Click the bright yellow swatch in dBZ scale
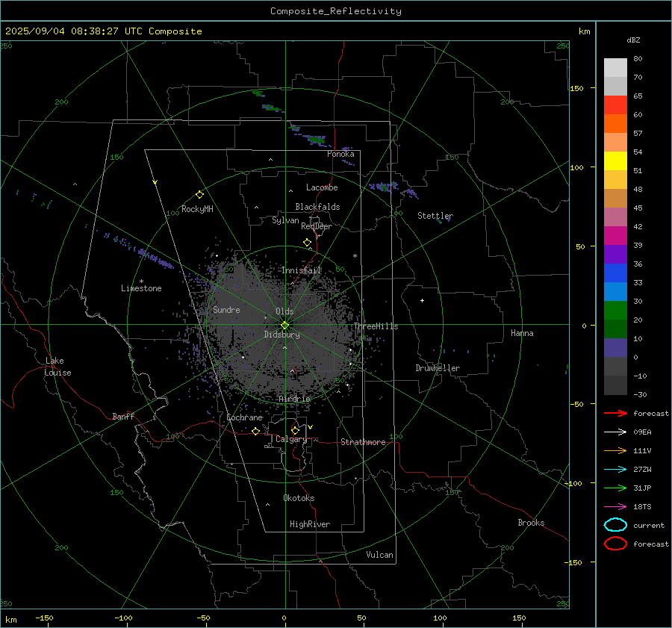The width and height of the screenshot is (672, 628). click(615, 161)
